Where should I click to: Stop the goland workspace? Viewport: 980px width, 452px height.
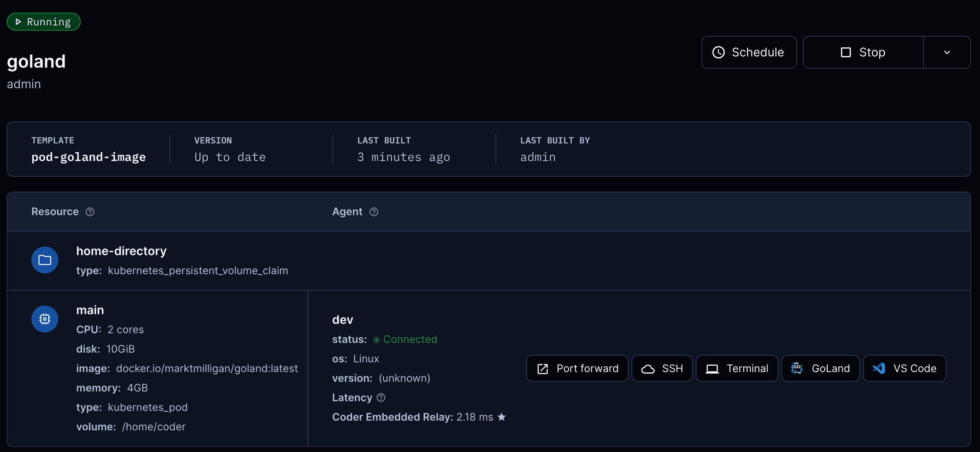pos(863,52)
